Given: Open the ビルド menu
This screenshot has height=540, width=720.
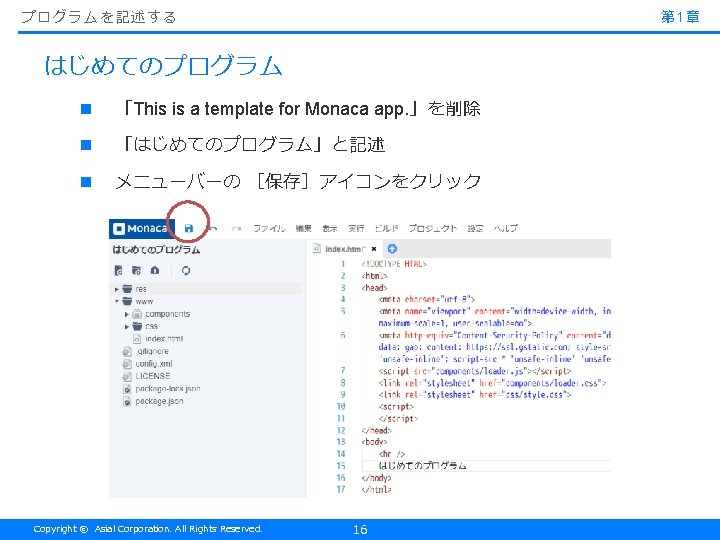Looking at the screenshot, I should pyautogui.click(x=386, y=228).
